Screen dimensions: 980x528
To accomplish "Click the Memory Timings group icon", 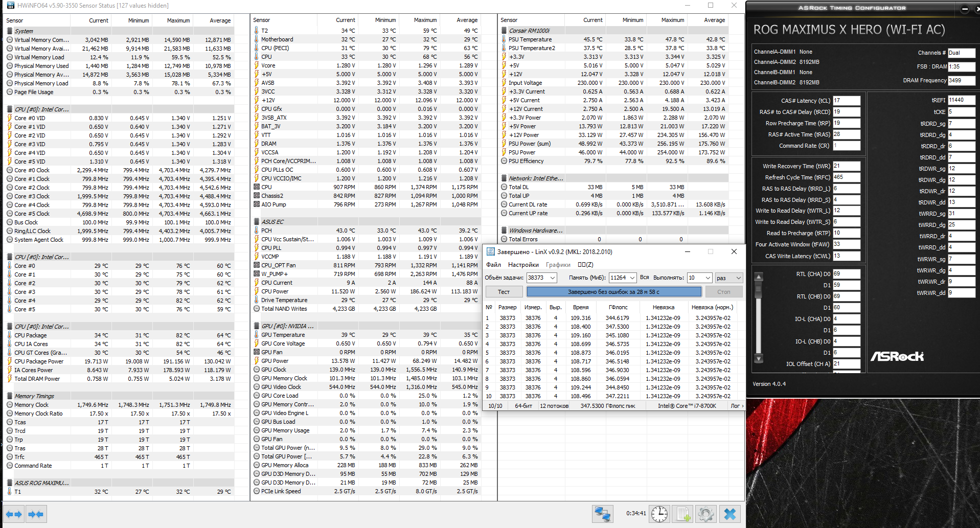I will [x=10, y=396].
